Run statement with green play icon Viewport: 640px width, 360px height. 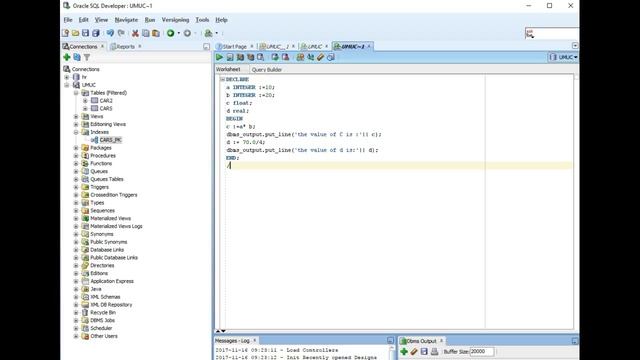(x=220, y=57)
